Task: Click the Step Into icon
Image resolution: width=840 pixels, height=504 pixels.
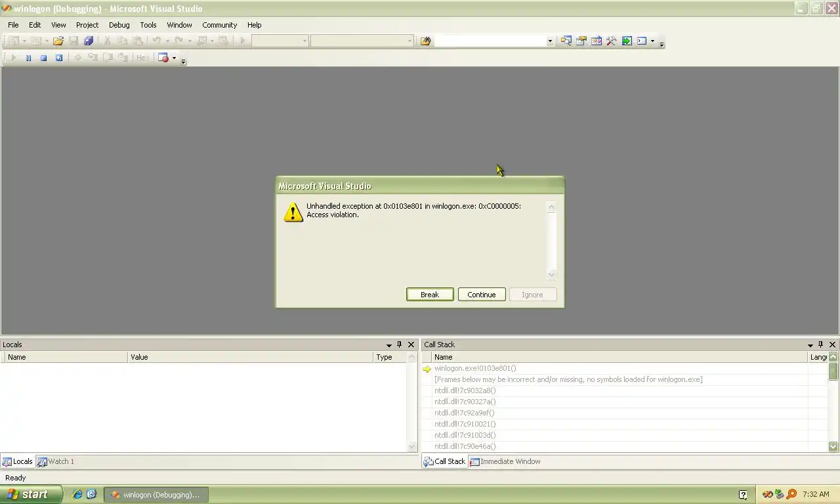Action: [x=93, y=58]
